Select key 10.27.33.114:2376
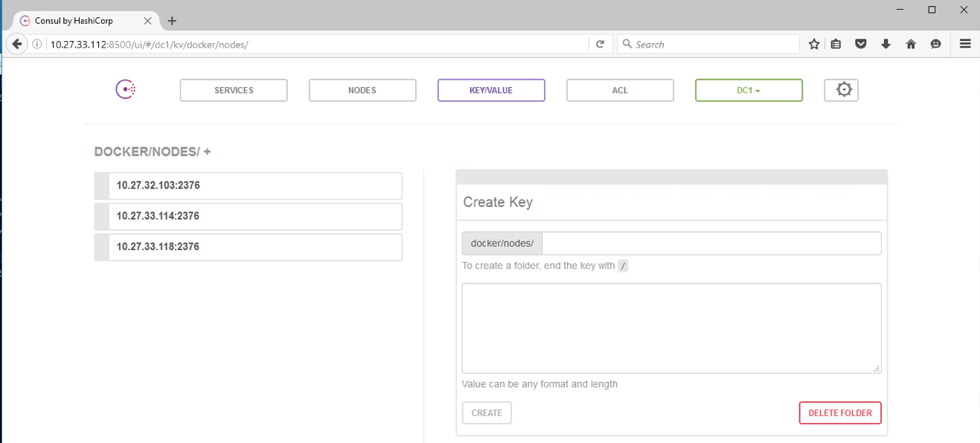This screenshot has height=443, width=980. (x=249, y=217)
